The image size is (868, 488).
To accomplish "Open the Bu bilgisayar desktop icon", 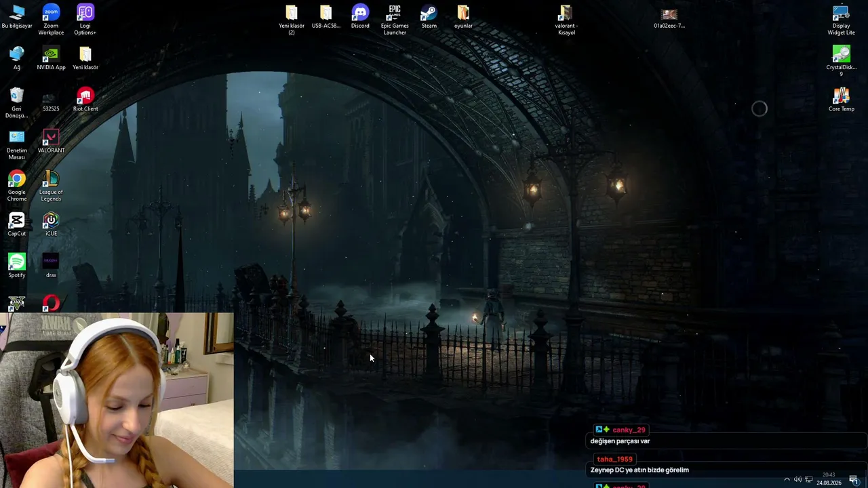I will [17, 17].
